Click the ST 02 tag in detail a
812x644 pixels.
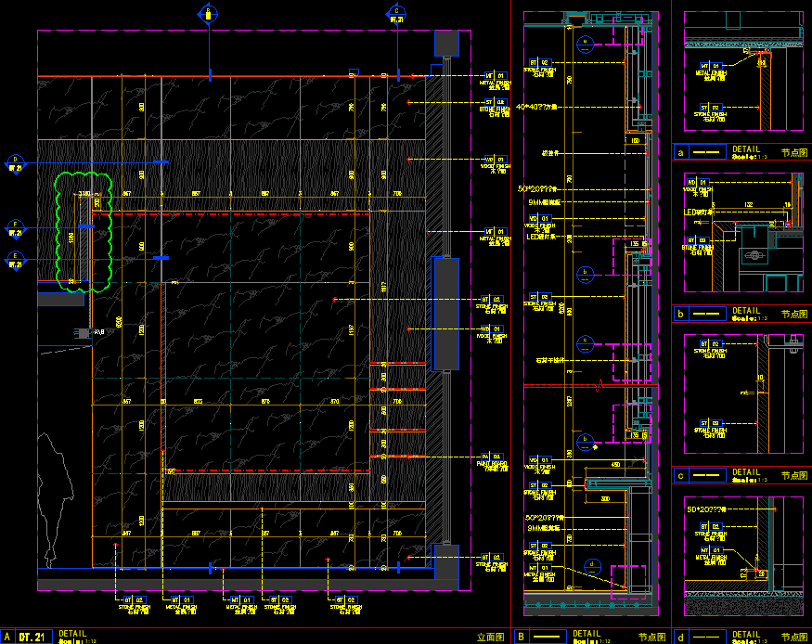coord(711,108)
